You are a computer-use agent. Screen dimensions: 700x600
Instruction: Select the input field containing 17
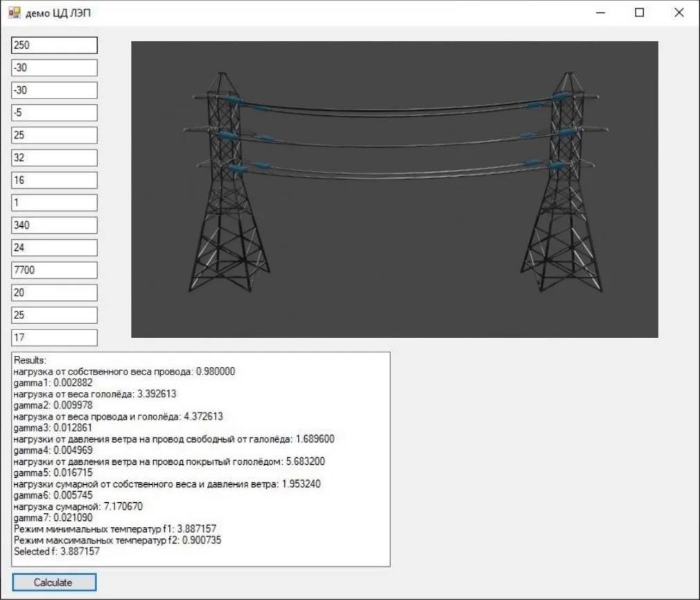(54, 338)
